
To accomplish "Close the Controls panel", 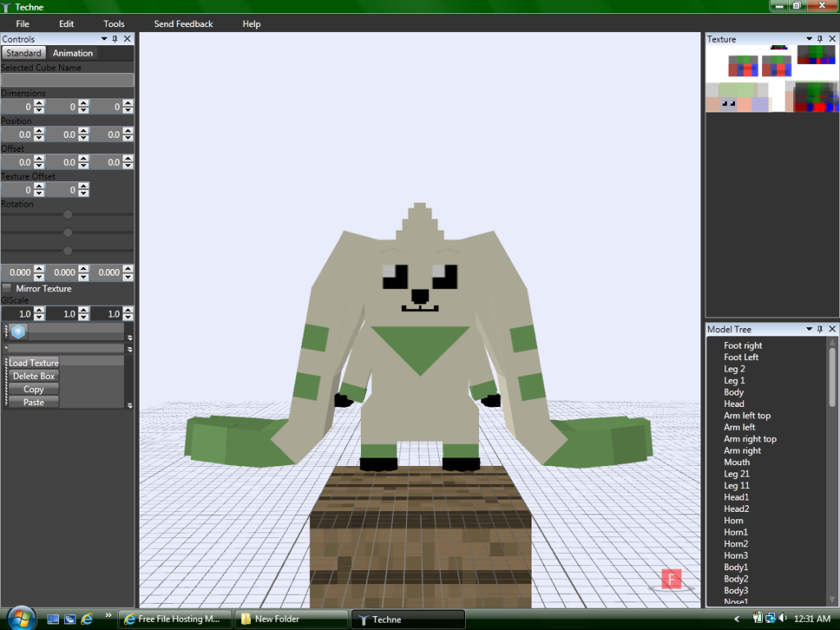I will point(127,39).
